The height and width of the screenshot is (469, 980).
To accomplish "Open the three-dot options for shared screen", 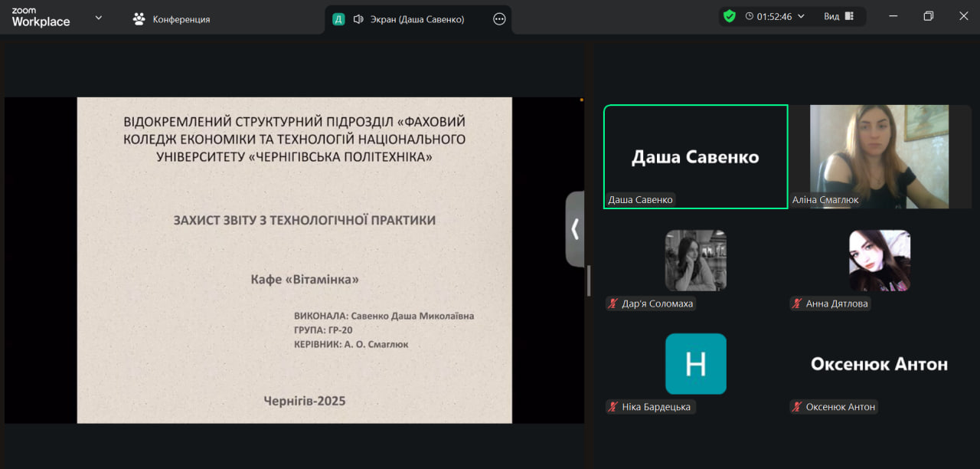I will tap(499, 19).
